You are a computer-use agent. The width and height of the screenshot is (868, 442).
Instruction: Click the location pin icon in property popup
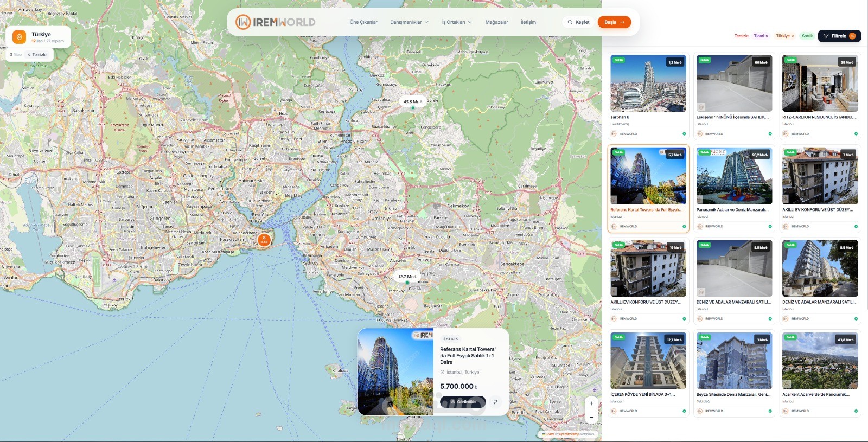pyautogui.click(x=442, y=372)
